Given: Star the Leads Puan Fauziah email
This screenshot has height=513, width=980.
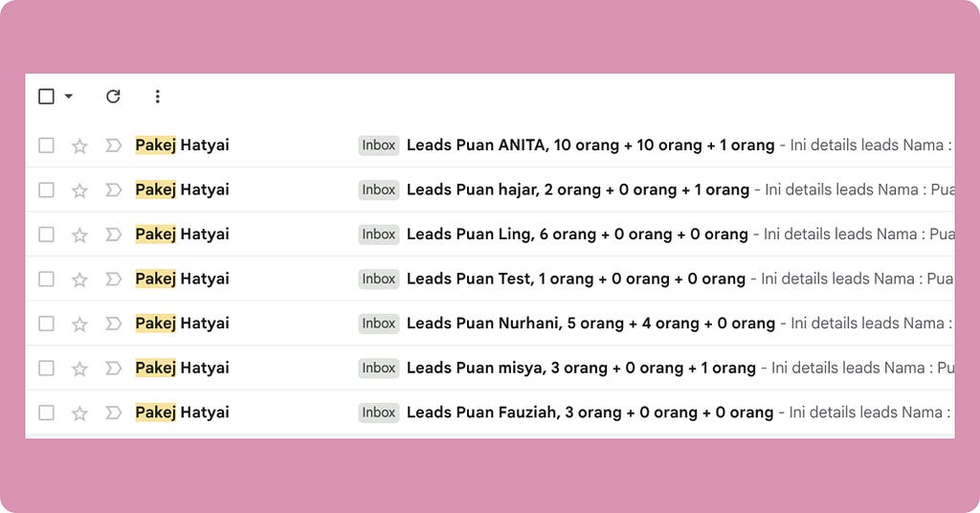Looking at the screenshot, I should point(79,413).
